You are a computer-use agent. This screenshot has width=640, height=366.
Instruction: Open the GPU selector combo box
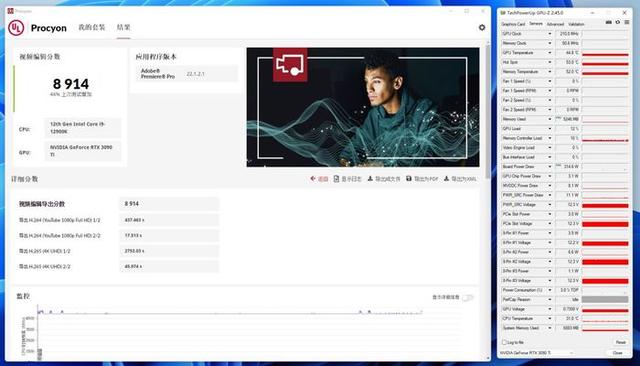(536, 353)
